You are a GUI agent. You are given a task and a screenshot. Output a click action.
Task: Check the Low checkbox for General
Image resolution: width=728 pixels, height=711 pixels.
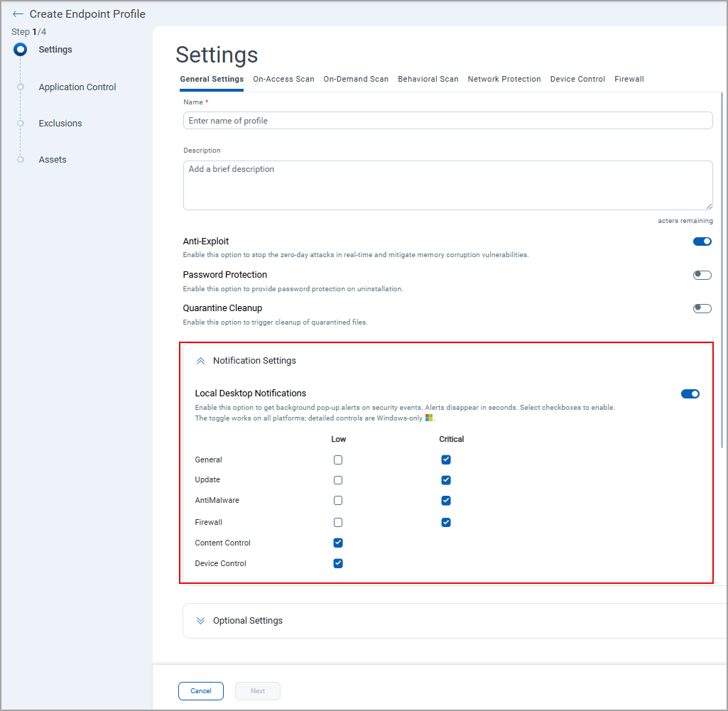338,460
